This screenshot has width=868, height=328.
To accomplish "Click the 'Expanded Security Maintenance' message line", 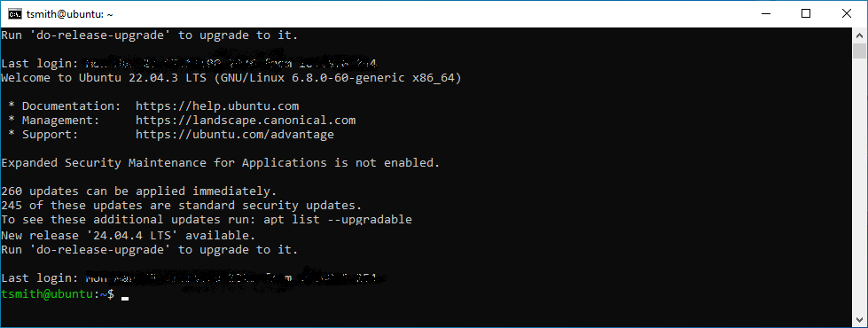I will [x=220, y=163].
